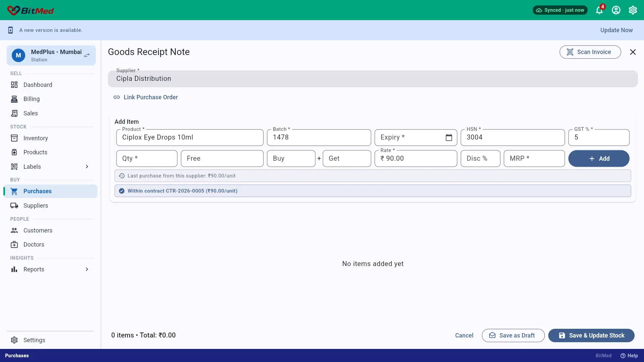This screenshot has height=362, width=644.
Task: Click the Help link in status bar
Action: [629, 356]
